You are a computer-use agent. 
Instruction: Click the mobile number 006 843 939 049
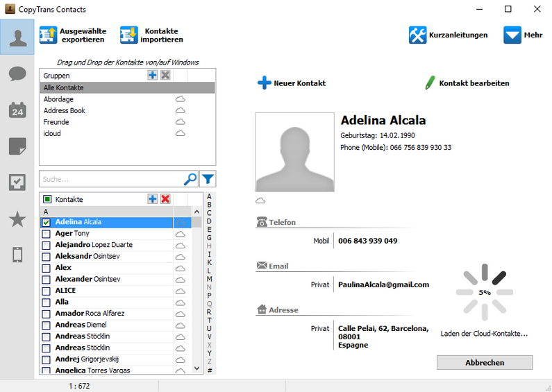368,241
